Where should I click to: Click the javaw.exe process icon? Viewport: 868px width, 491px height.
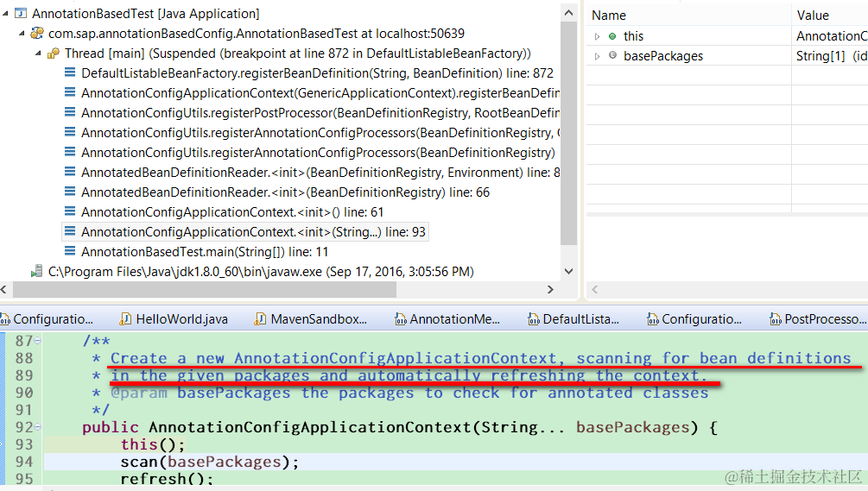[x=36, y=272]
